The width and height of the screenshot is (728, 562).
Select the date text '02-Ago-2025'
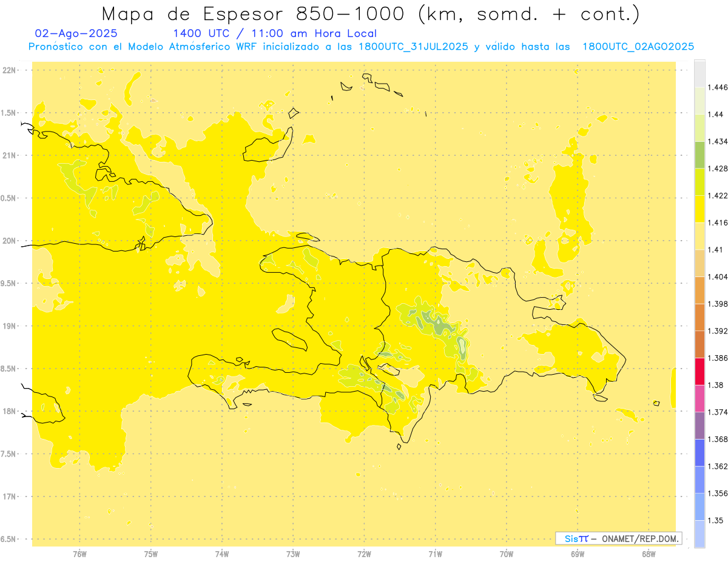tap(76, 33)
